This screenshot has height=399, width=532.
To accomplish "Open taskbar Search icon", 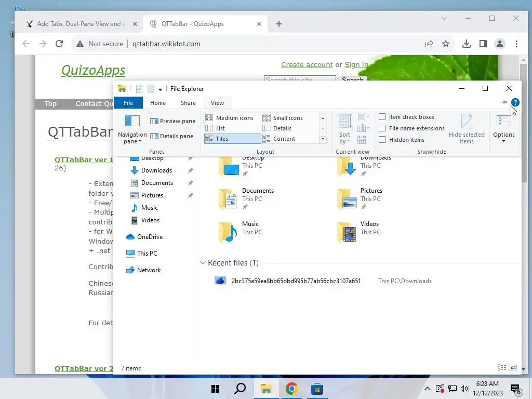I will coord(240,389).
